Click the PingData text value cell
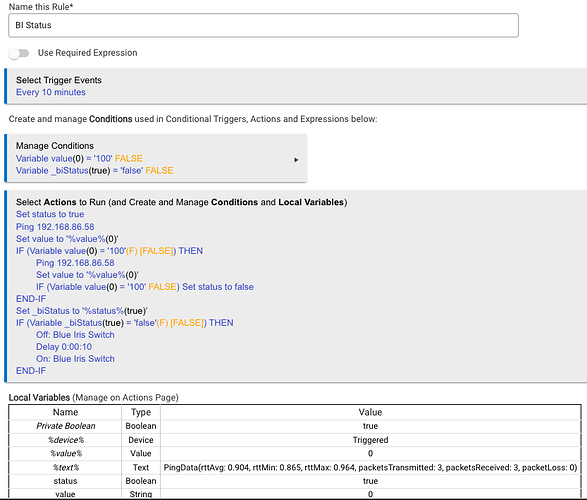Screen dimensions: 587x500 pyautogui.click(x=370, y=467)
